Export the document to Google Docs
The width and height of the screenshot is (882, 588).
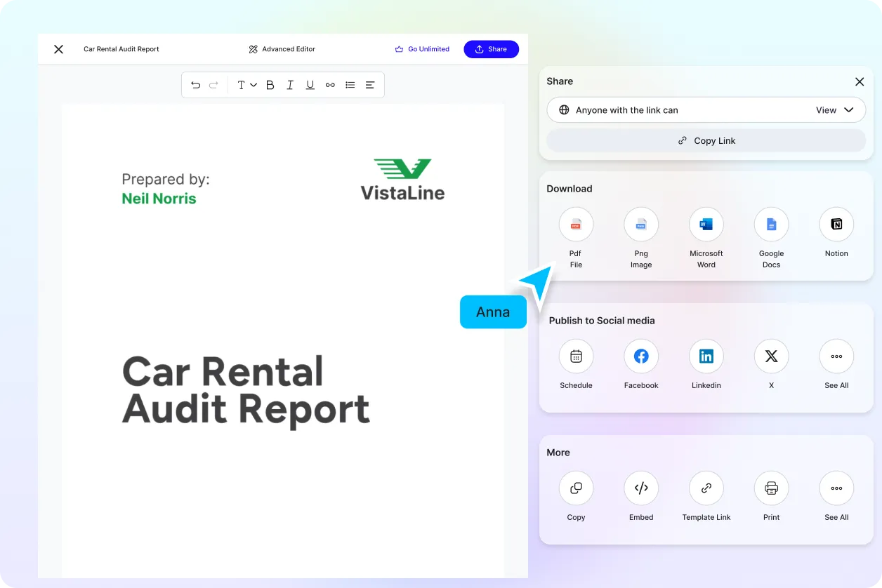click(771, 224)
